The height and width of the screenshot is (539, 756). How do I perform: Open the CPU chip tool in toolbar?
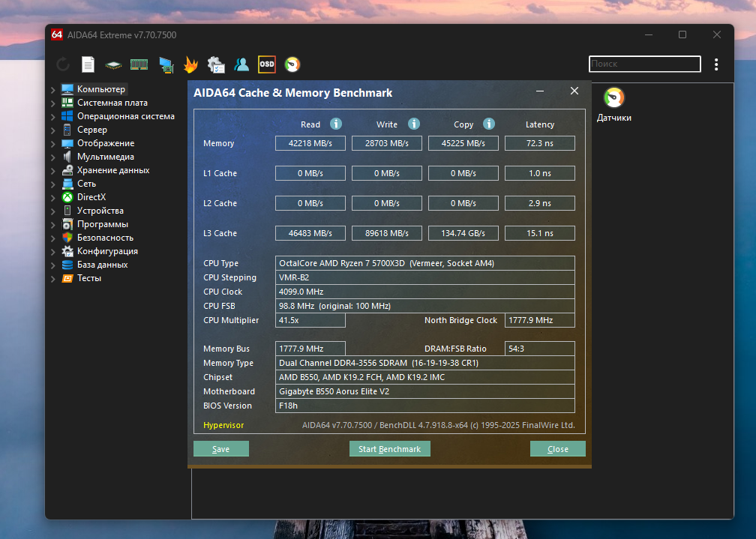tap(113, 64)
